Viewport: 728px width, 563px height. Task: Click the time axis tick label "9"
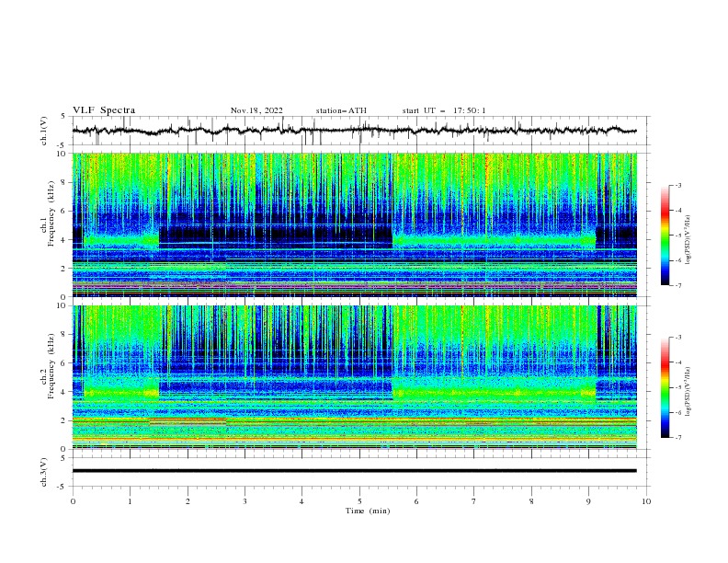[x=588, y=501]
